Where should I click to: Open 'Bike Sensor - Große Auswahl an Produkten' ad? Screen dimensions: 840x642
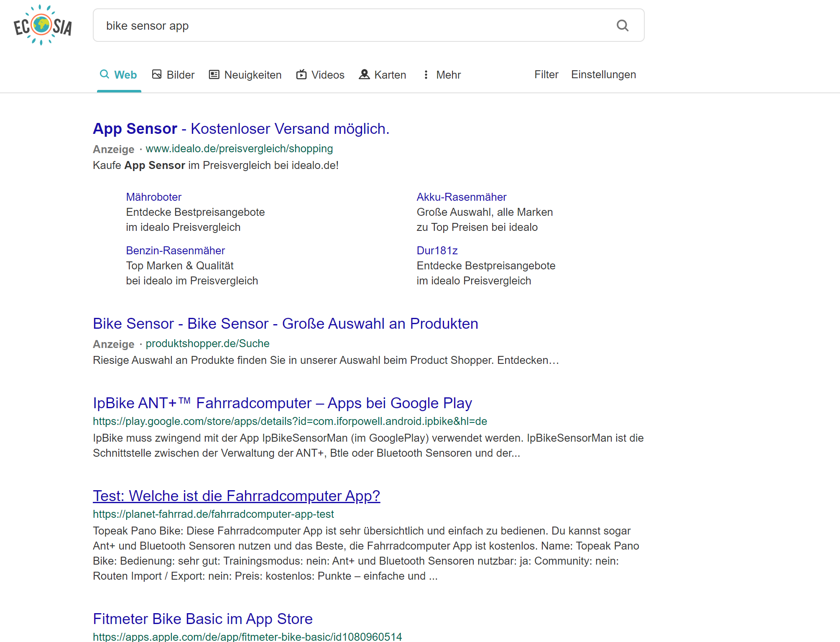(x=285, y=323)
